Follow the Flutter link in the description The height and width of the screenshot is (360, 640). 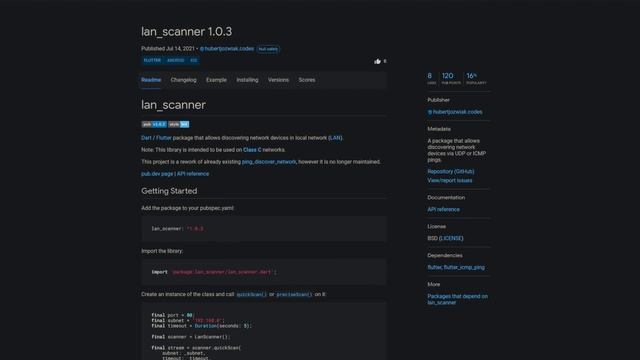tap(164, 138)
